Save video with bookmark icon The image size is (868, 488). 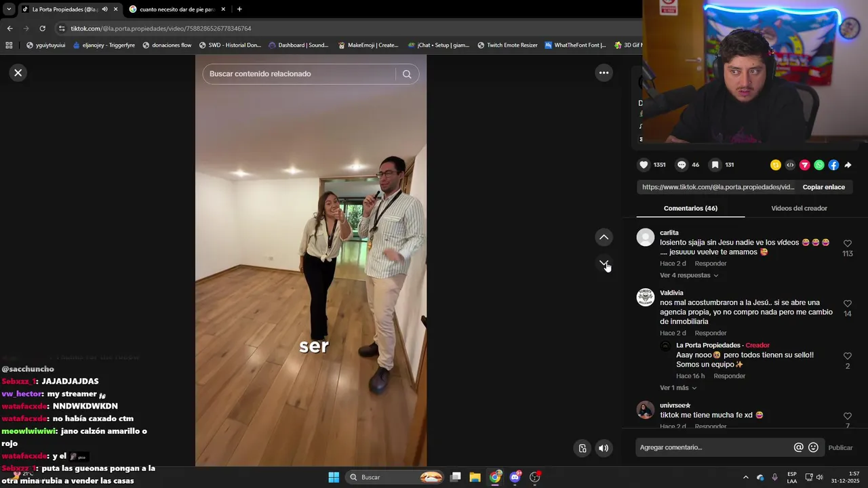tap(715, 165)
